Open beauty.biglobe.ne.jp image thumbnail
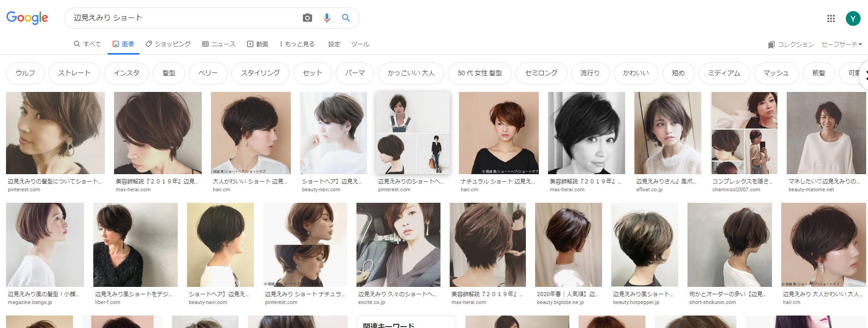This screenshot has width=868, height=328. click(568, 245)
